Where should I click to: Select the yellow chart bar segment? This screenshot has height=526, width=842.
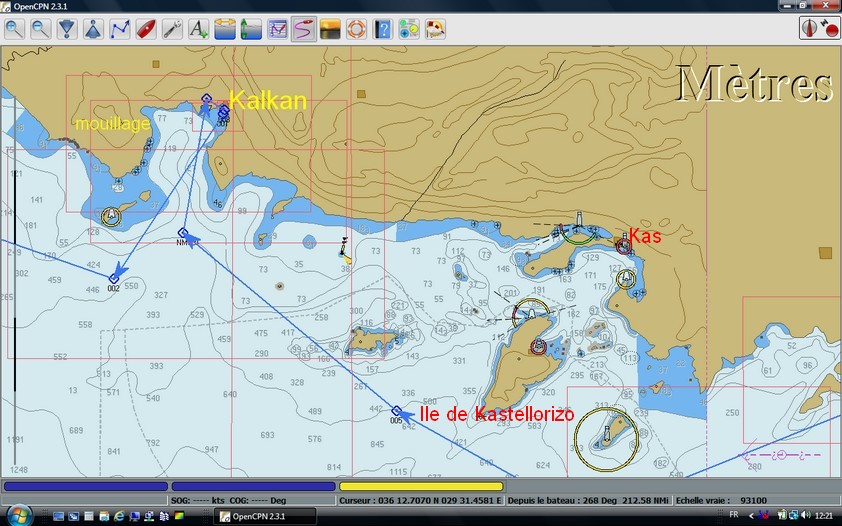420,486
